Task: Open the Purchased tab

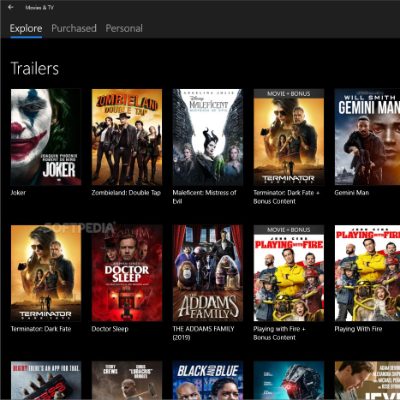Action: tap(74, 28)
